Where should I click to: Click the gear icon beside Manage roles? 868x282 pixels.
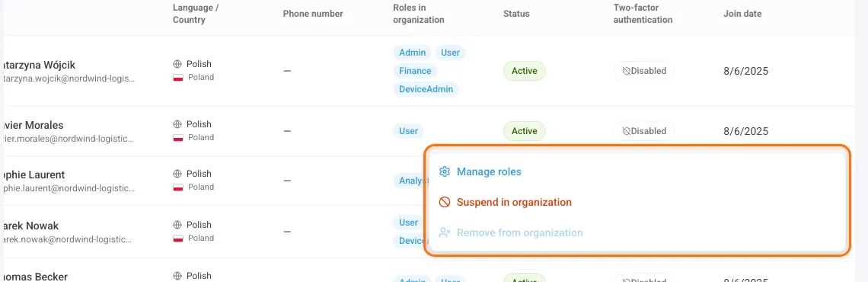pos(444,171)
